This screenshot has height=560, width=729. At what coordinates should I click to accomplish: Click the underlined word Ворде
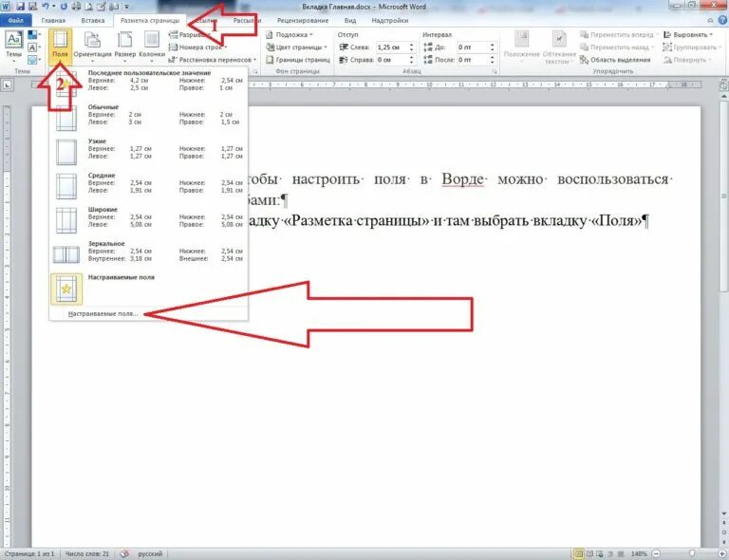pos(462,179)
